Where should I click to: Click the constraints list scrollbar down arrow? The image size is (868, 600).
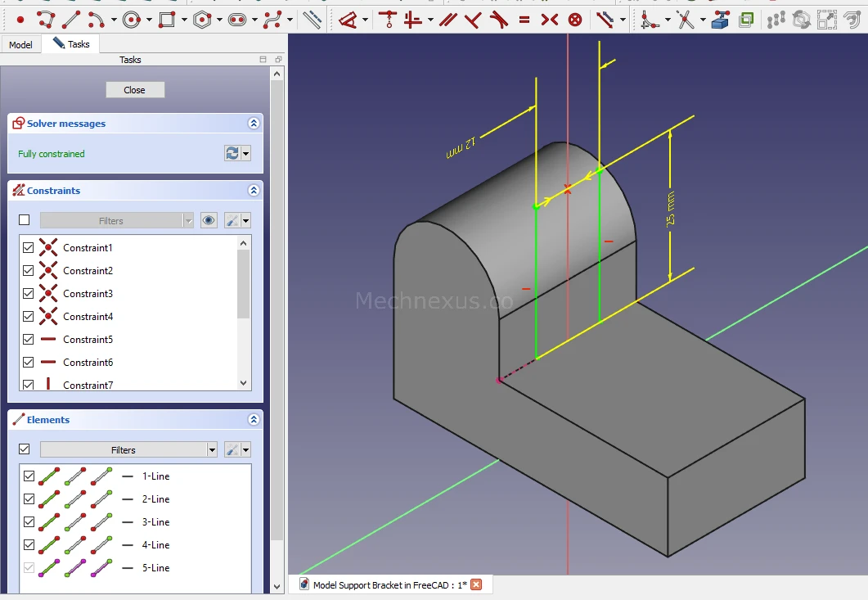[243, 382]
